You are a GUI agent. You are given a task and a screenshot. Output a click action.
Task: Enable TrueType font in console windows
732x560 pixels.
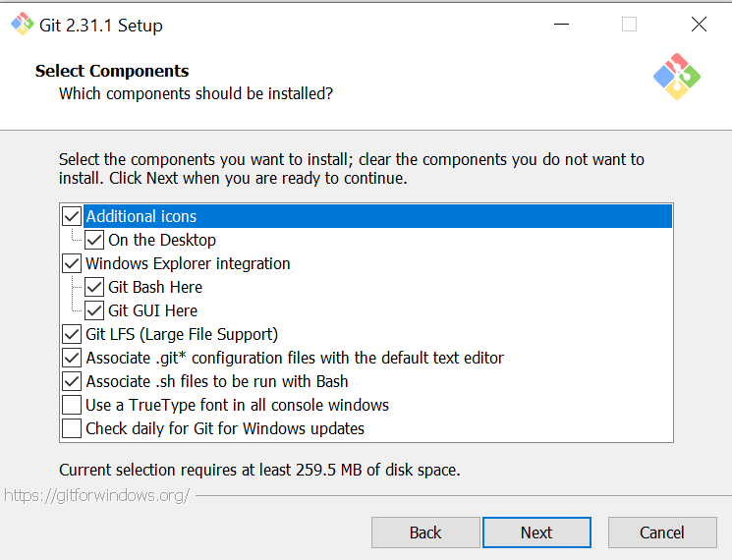click(x=72, y=405)
